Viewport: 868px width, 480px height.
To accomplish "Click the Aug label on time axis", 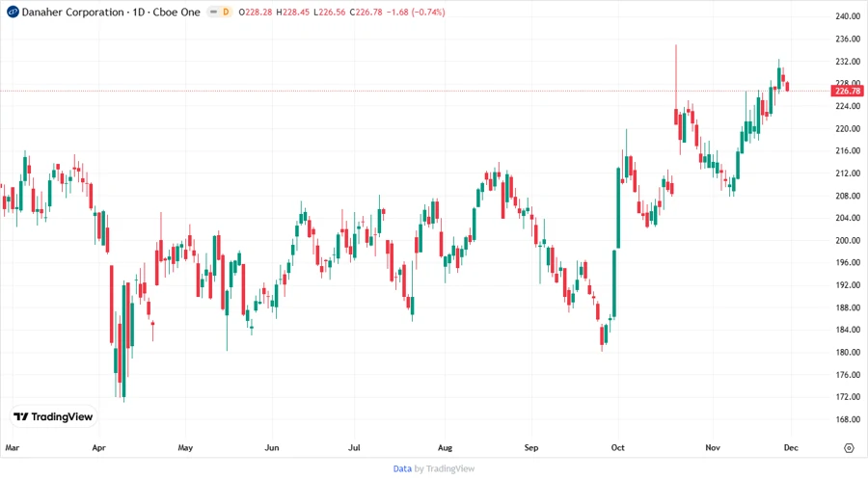I will coord(445,448).
